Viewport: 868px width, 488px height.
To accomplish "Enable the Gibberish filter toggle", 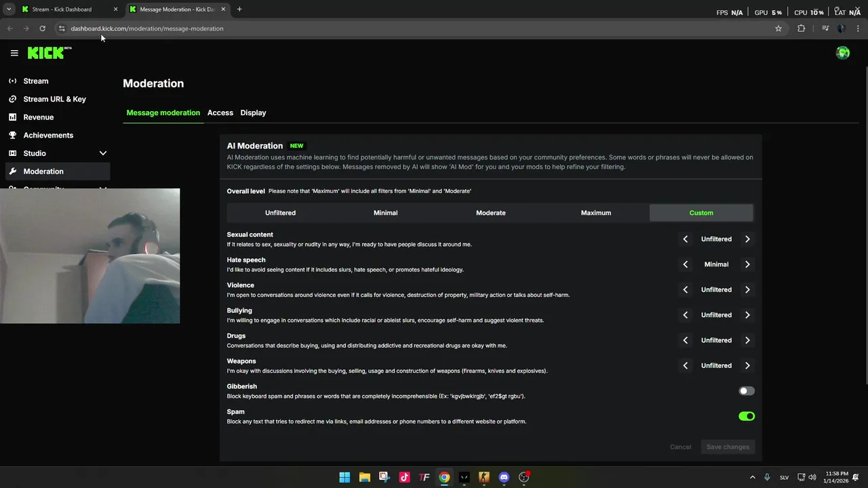I will pos(747,391).
